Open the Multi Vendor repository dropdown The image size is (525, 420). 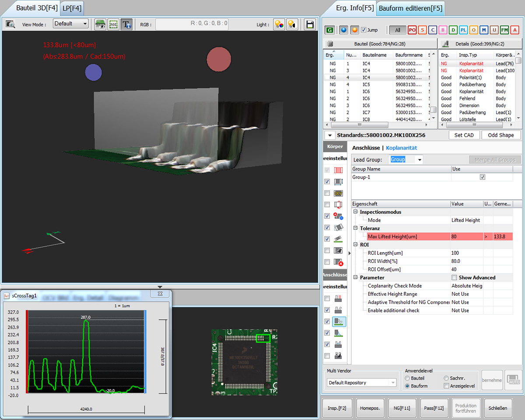362,383
